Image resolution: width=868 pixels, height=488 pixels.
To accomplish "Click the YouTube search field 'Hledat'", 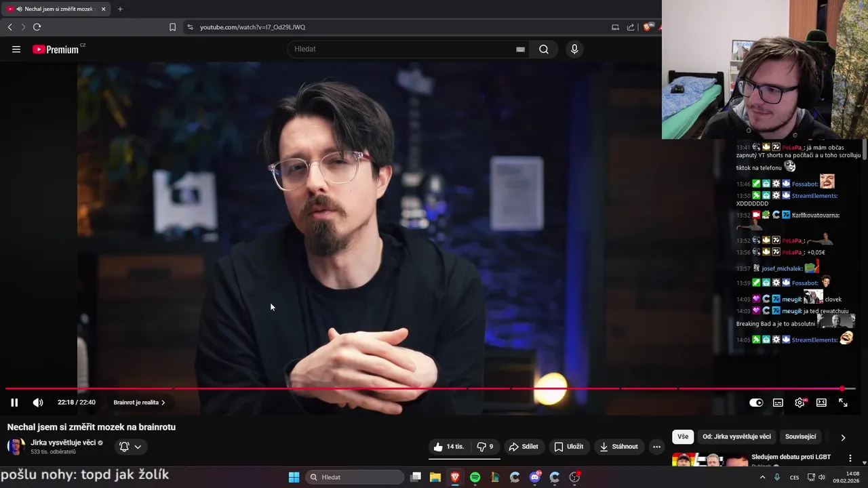I will pyautogui.click(x=403, y=49).
